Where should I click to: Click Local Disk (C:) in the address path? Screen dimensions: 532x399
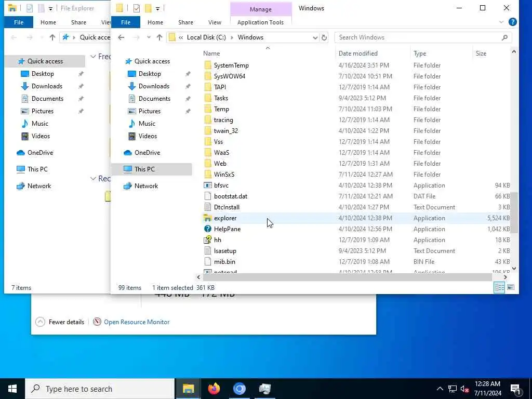pos(206,37)
